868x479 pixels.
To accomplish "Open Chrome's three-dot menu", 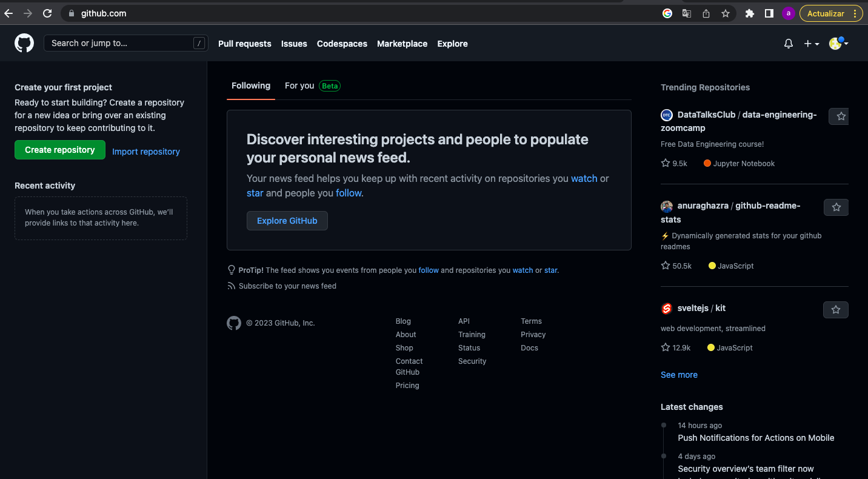I will (855, 13).
